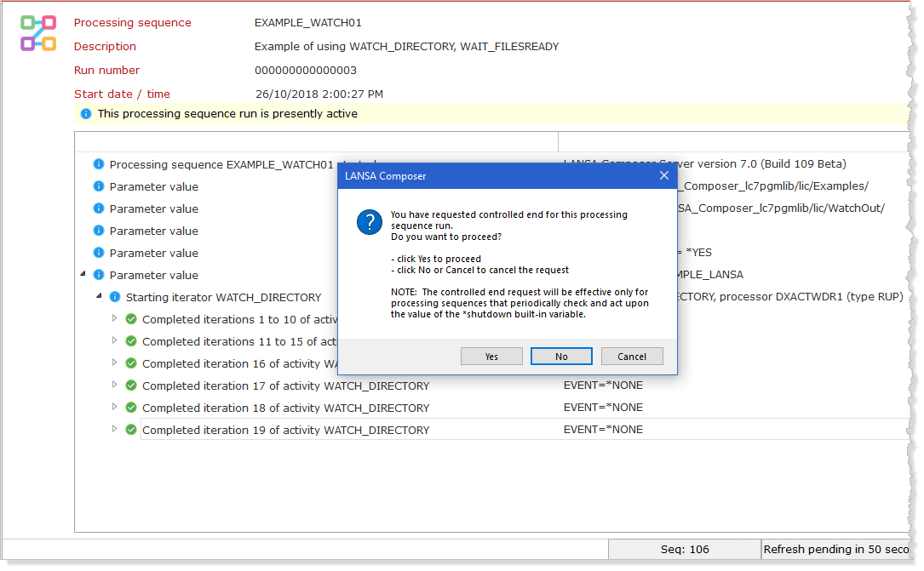Screen dimensions: 924x571
Task: Click the processor DXACTWDR1 (type RUP) text
Action: point(811,297)
